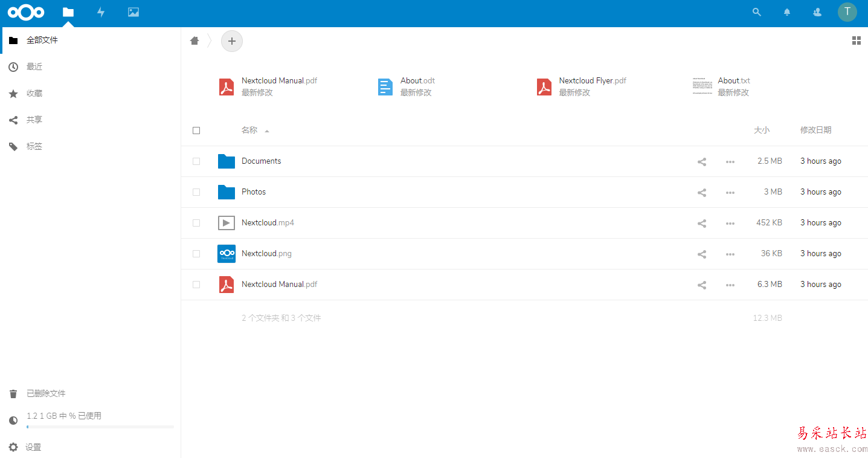Viewport: 868px width, 458px height.
Task: Click the Documents folder icon
Action: click(227, 161)
